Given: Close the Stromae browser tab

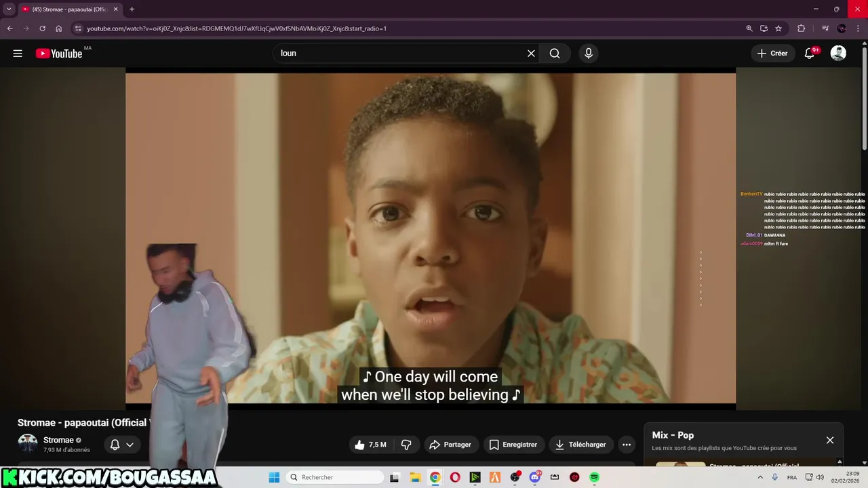Looking at the screenshot, I should point(116,9).
